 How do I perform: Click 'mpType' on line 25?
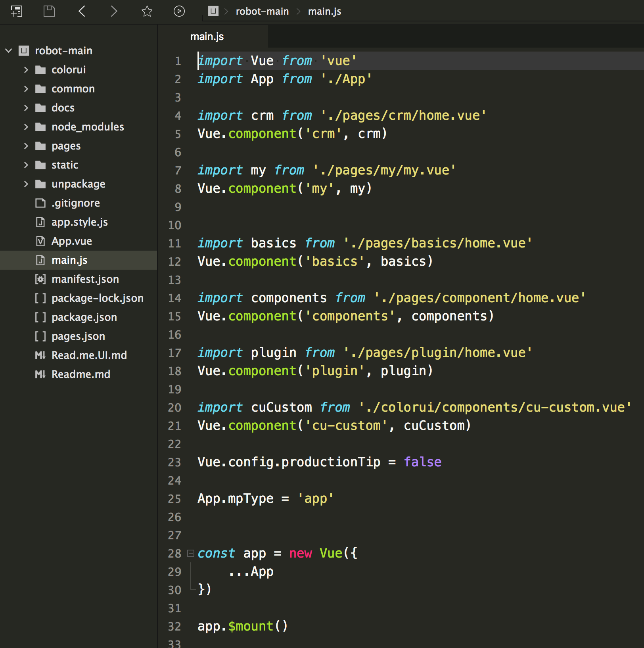[x=251, y=499]
